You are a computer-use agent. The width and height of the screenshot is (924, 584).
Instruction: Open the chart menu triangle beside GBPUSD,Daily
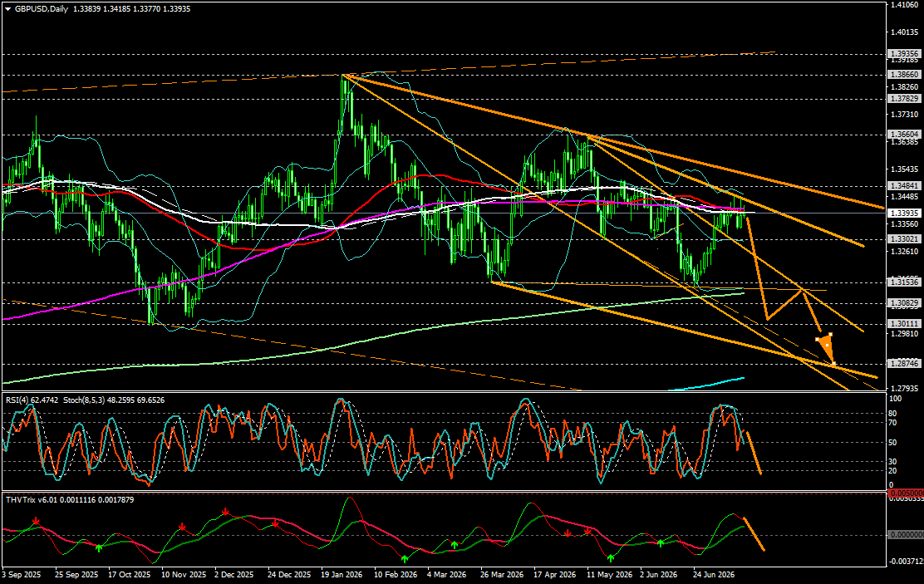[x=7, y=9]
